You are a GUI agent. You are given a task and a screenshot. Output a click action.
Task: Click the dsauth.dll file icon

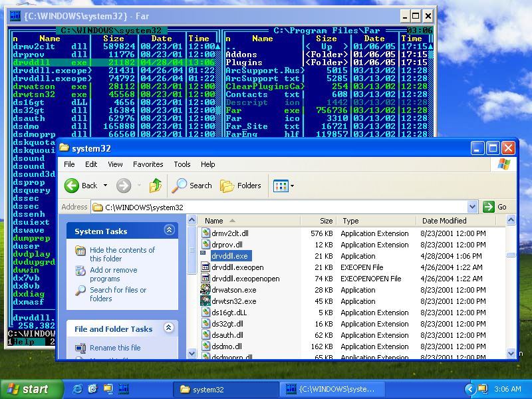click(x=205, y=335)
